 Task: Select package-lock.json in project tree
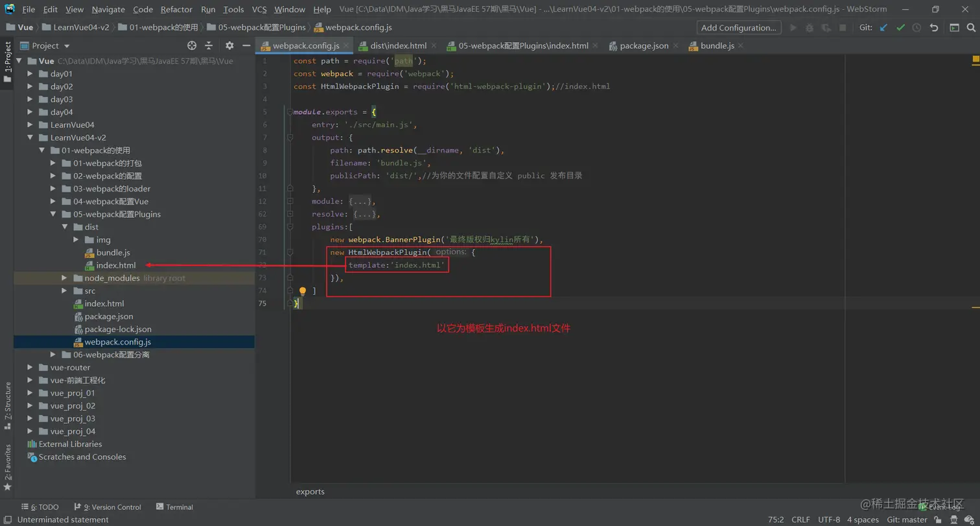pyautogui.click(x=118, y=329)
